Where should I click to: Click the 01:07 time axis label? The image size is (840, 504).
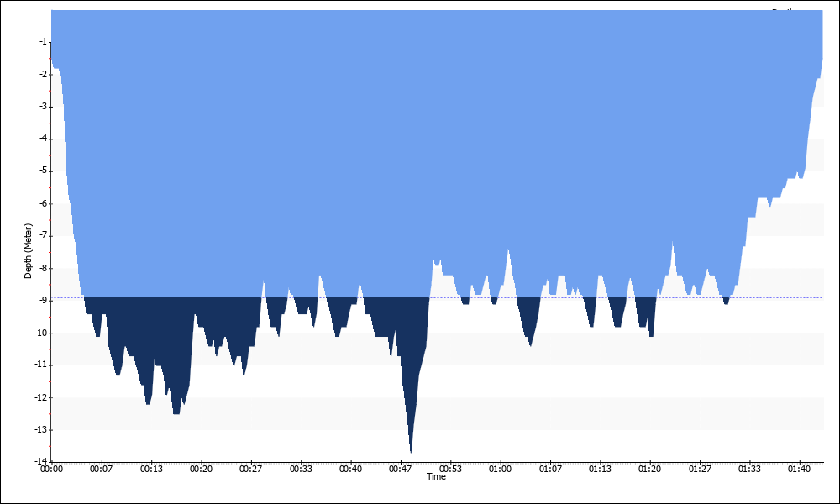pyautogui.click(x=550, y=470)
